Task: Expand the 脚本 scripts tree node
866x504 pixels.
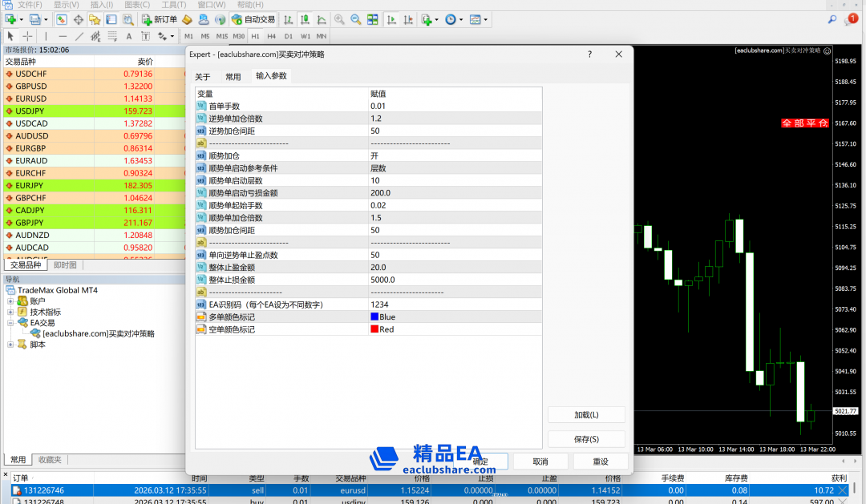Action: click(x=11, y=345)
